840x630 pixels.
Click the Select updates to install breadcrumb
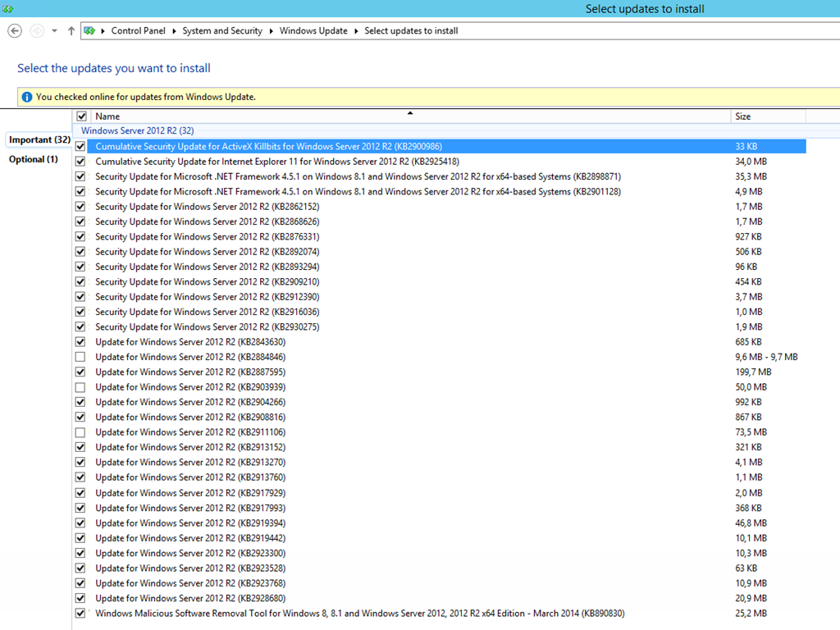[x=411, y=31]
